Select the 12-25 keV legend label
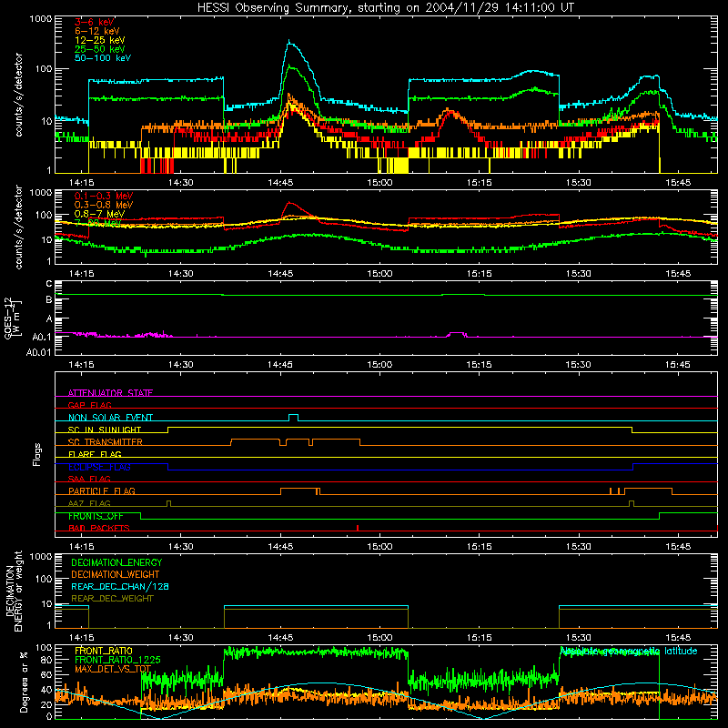The height and width of the screenshot is (728, 728). tap(100, 40)
